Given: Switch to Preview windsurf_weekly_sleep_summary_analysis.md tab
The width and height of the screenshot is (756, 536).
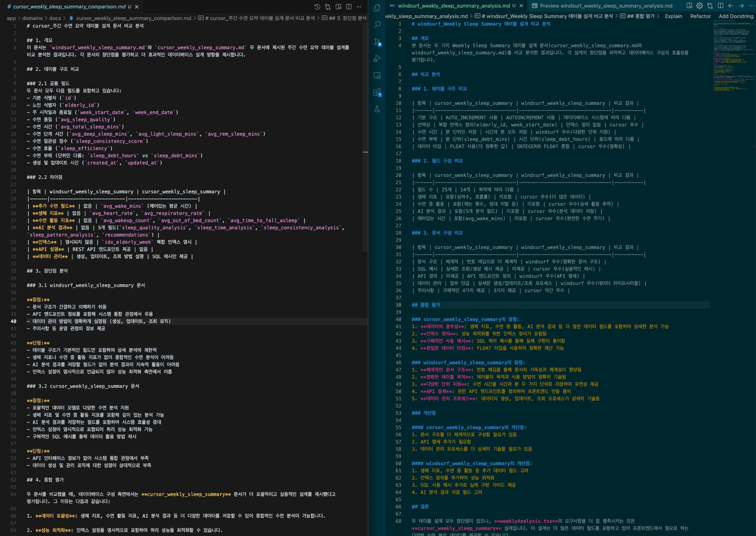Looking at the screenshot, I should pos(602,6).
